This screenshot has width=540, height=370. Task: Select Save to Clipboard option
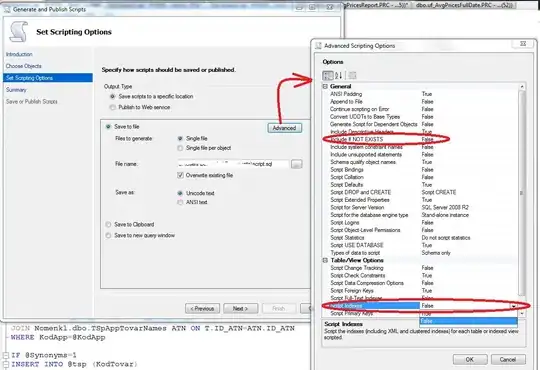click(108, 225)
